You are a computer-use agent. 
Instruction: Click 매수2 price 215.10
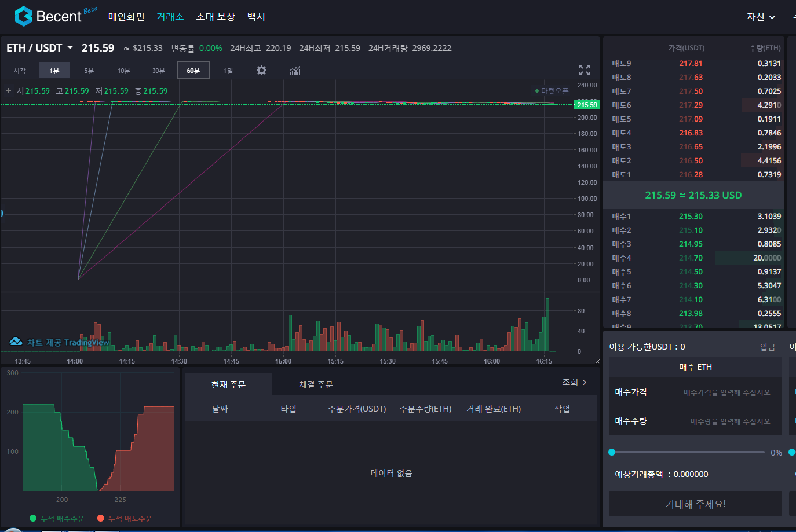691,230
